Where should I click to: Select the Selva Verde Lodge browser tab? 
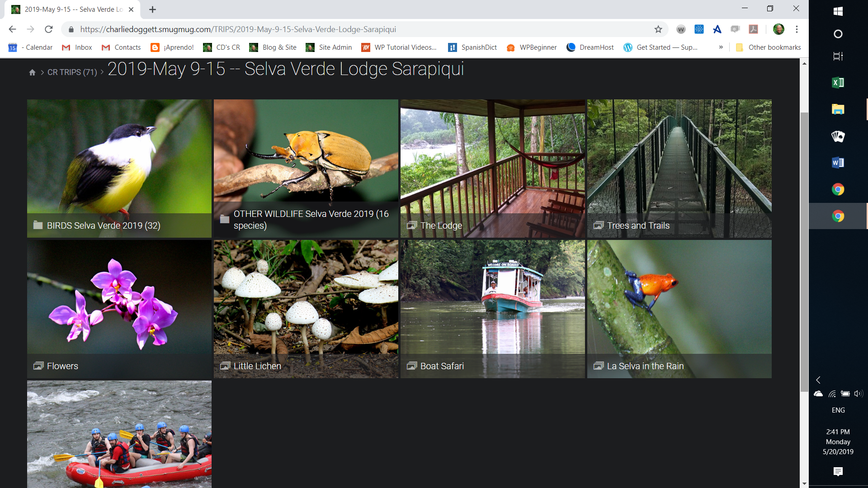click(72, 9)
